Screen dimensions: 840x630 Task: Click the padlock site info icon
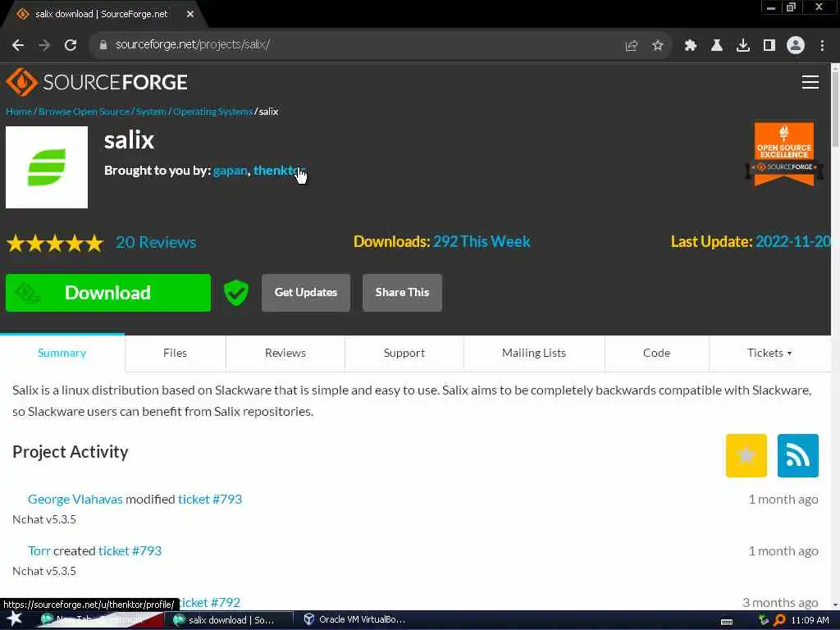pyautogui.click(x=103, y=46)
